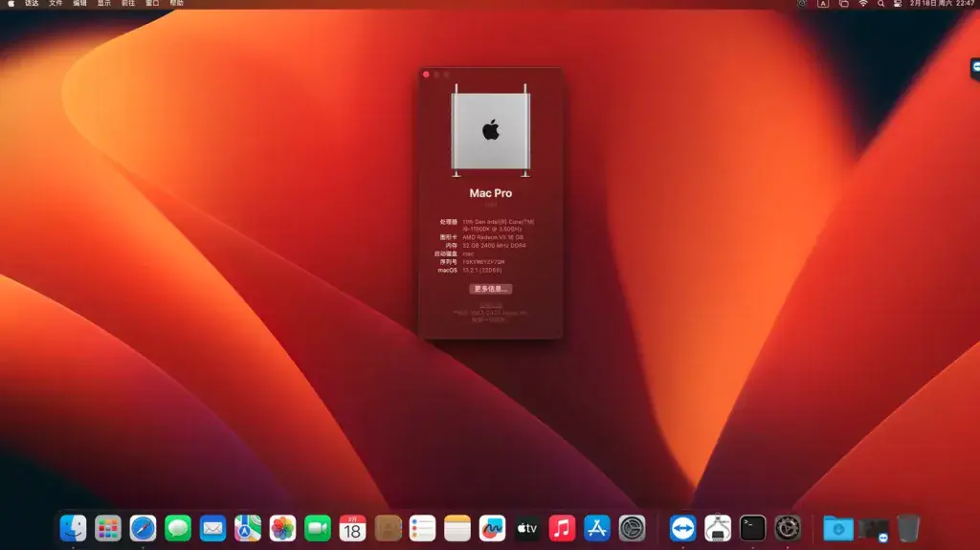Click the AMD Radeon VII 16 GB text
980x550 pixels.
[x=493, y=237]
